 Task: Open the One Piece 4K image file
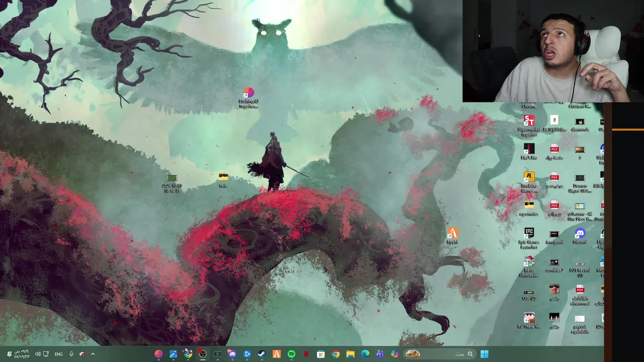point(580,211)
